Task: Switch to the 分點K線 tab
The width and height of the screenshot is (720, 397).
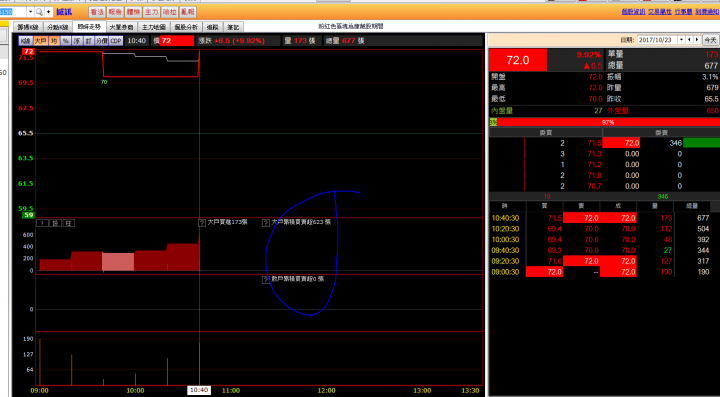Action: [57, 27]
